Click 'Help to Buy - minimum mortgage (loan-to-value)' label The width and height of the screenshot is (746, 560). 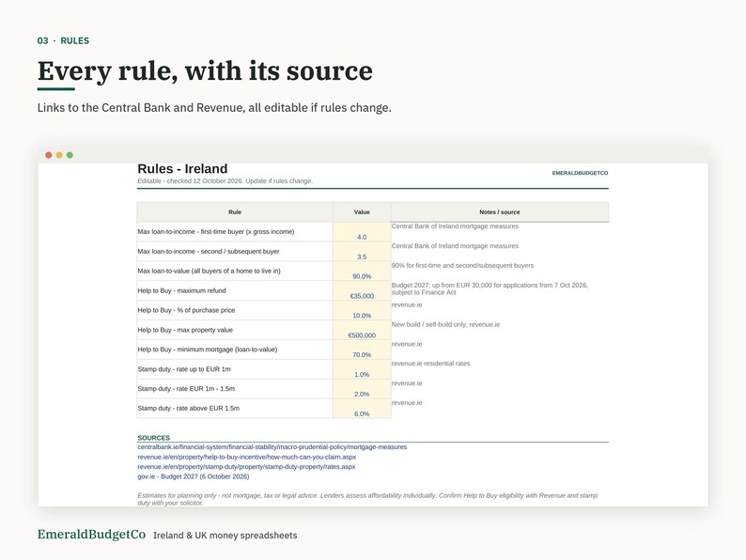click(x=208, y=350)
